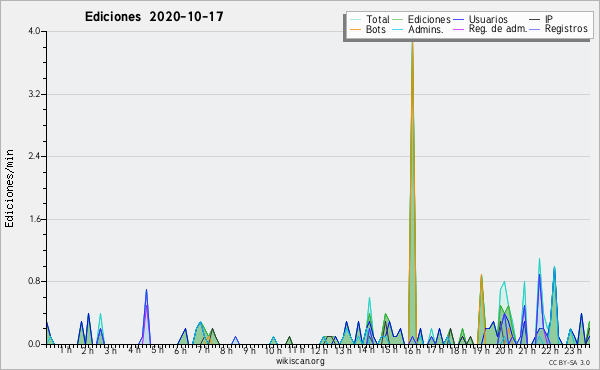Click the '16 h' x-axis label

[412, 350]
